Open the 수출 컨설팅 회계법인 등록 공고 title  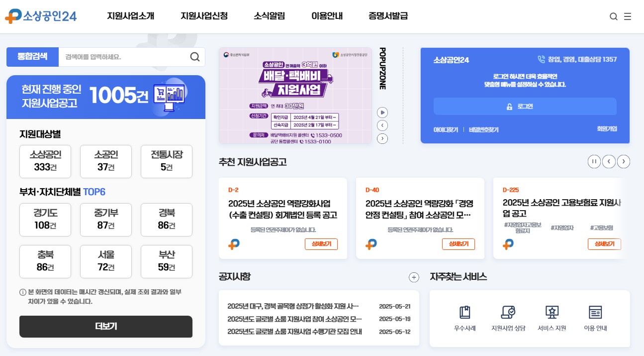click(282, 209)
